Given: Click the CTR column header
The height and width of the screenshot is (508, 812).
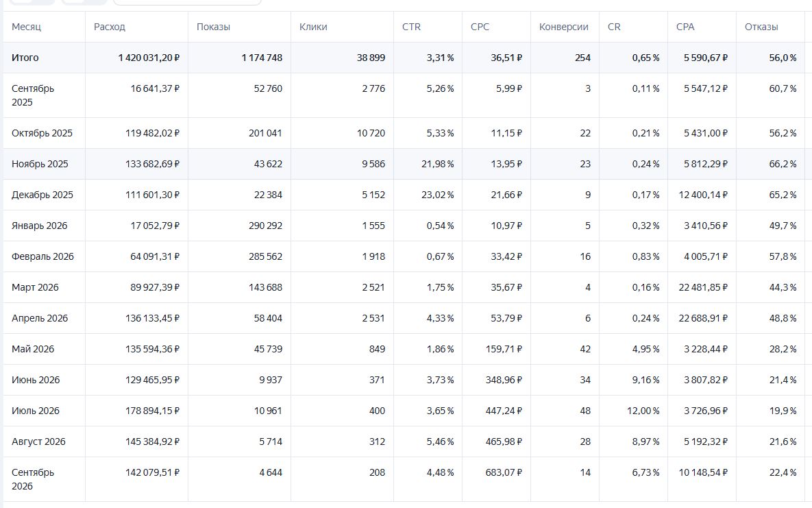Looking at the screenshot, I should coord(411,27).
